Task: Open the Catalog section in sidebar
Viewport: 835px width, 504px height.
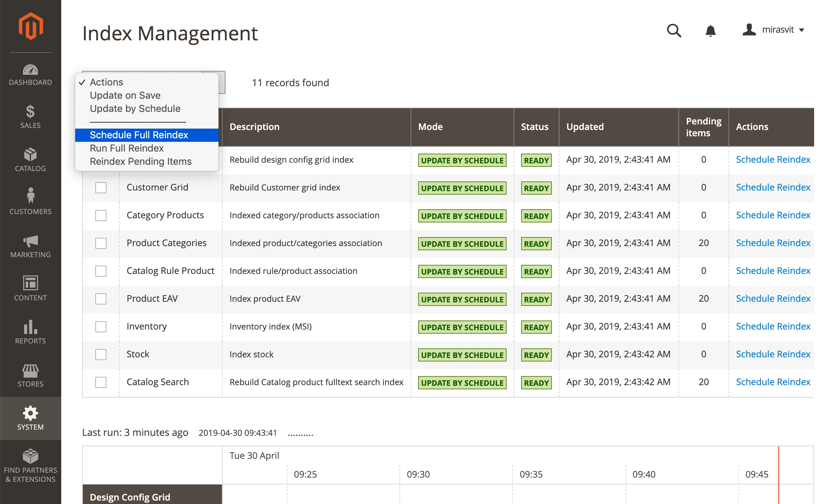Action: [x=30, y=160]
